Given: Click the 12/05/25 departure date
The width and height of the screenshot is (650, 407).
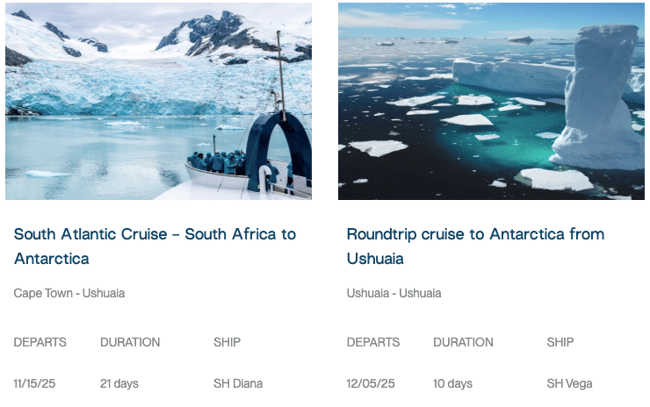Looking at the screenshot, I should click(371, 383).
